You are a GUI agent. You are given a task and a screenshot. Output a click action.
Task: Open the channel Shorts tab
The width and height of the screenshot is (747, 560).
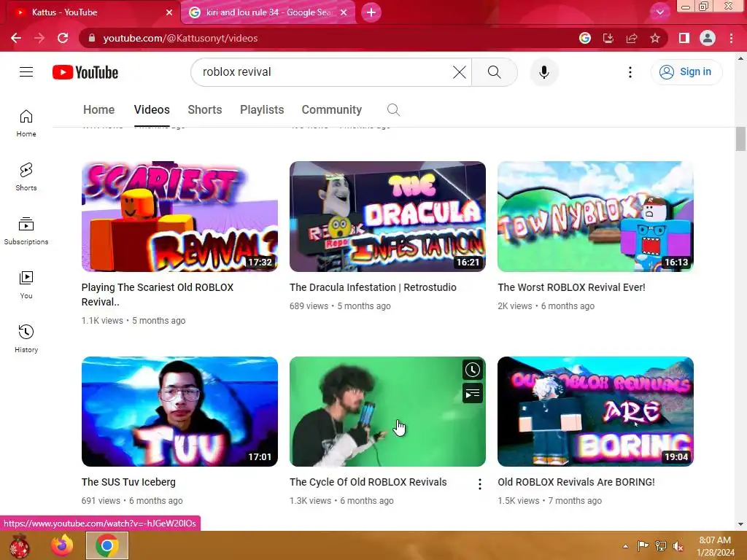(205, 109)
